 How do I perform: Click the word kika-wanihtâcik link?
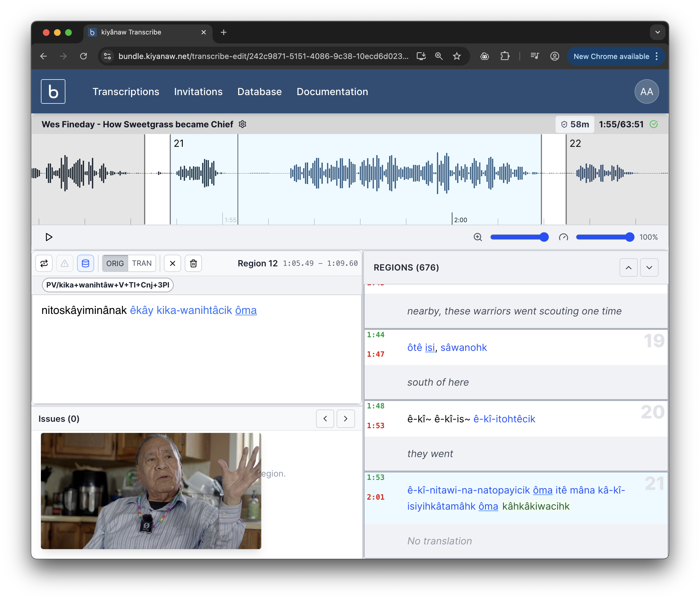(x=193, y=310)
